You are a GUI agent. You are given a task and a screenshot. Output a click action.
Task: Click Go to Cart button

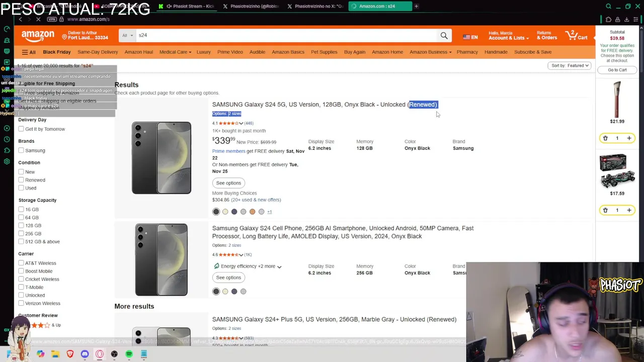[617, 70]
